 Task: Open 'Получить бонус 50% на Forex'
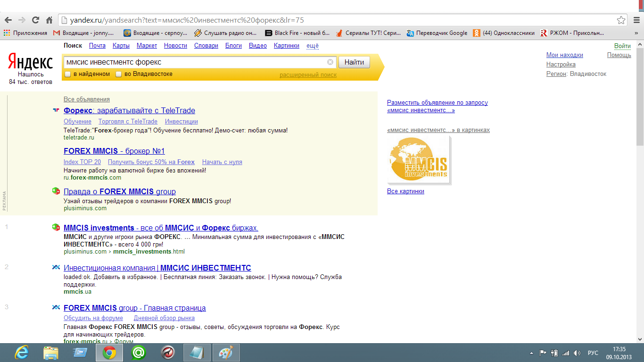click(x=151, y=162)
